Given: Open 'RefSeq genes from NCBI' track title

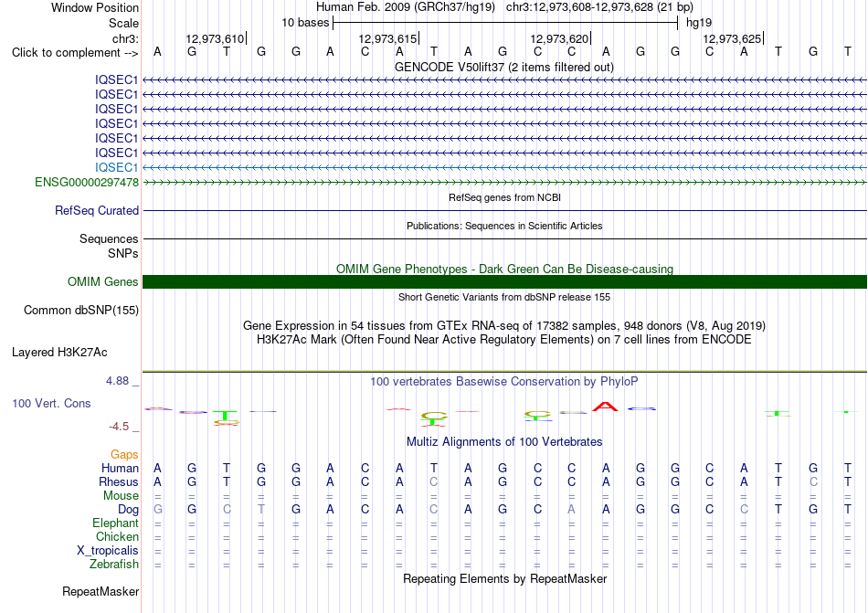Looking at the screenshot, I should click(504, 197).
